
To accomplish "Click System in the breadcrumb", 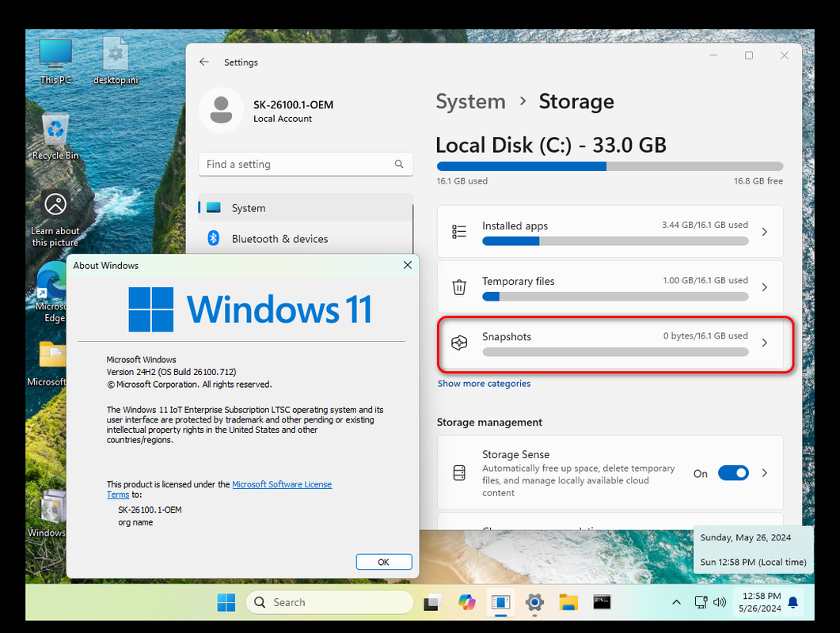I will tap(470, 101).
